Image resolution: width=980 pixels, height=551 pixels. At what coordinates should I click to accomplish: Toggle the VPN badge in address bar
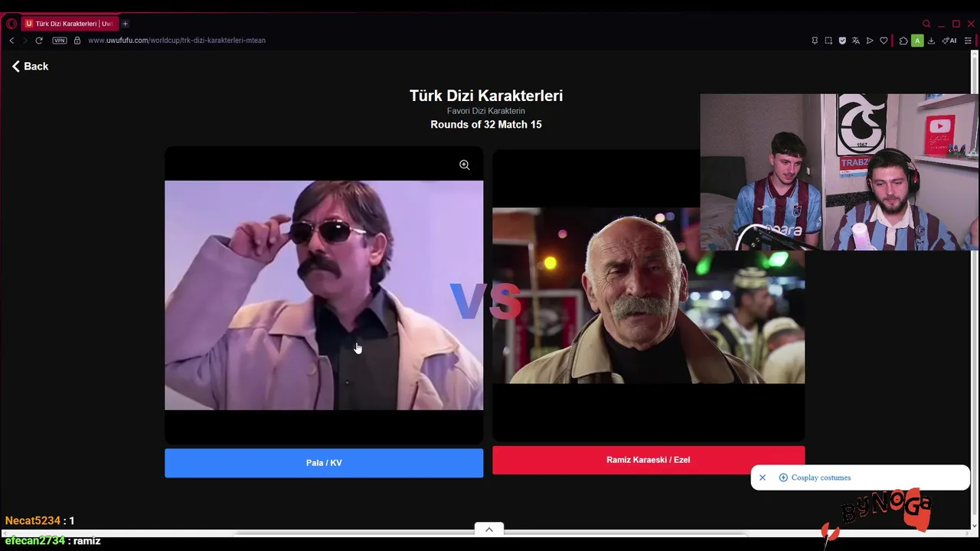(x=60, y=41)
